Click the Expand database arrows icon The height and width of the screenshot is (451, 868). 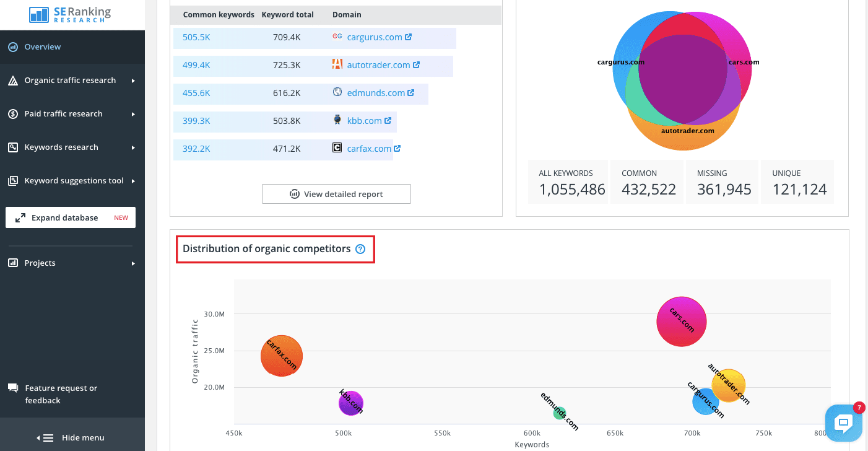[20, 218]
